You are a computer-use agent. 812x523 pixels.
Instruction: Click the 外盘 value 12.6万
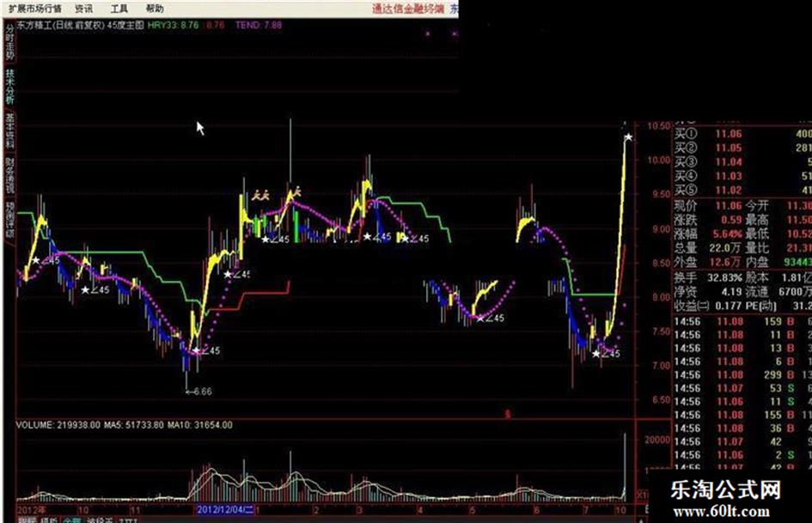(725, 262)
